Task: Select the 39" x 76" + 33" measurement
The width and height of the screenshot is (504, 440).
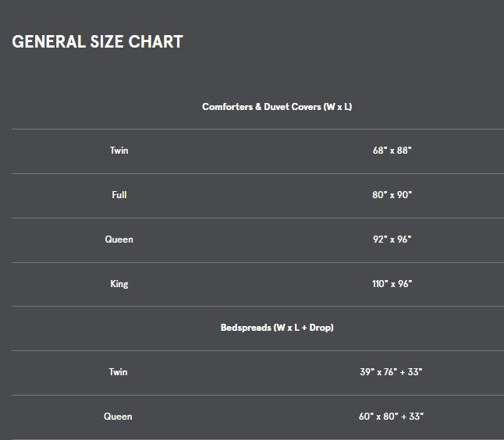Action: [x=391, y=372]
